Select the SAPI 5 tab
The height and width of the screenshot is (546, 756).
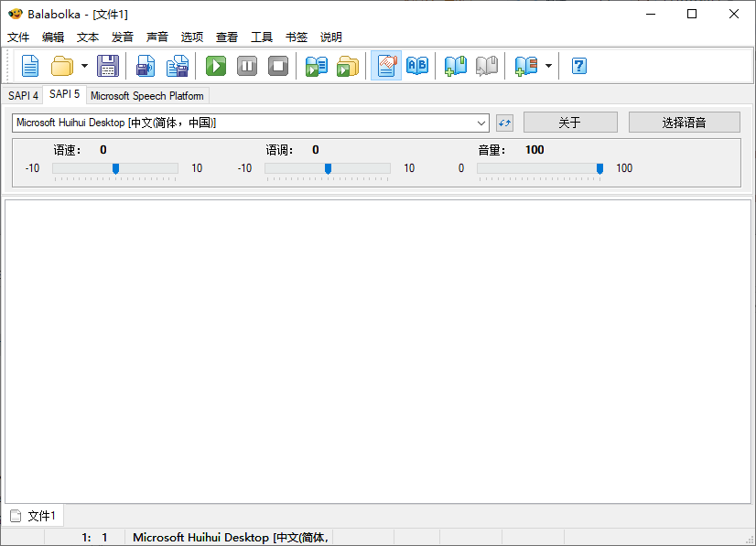(x=65, y=94)
